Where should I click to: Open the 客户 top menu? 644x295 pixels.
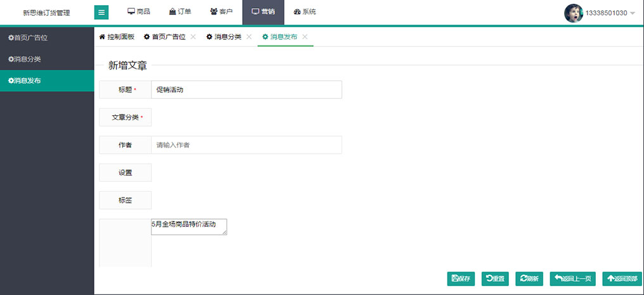(221, 12)
